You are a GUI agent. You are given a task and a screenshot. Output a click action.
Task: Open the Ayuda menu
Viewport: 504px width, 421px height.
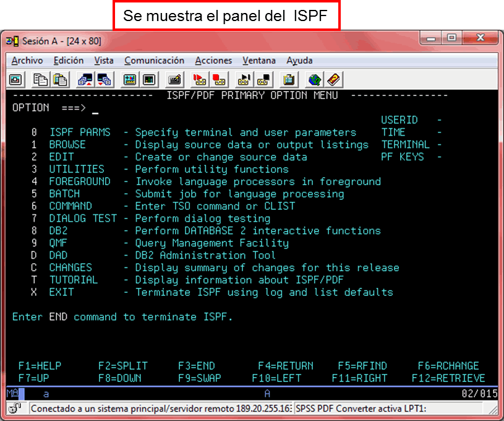[299, 61]
